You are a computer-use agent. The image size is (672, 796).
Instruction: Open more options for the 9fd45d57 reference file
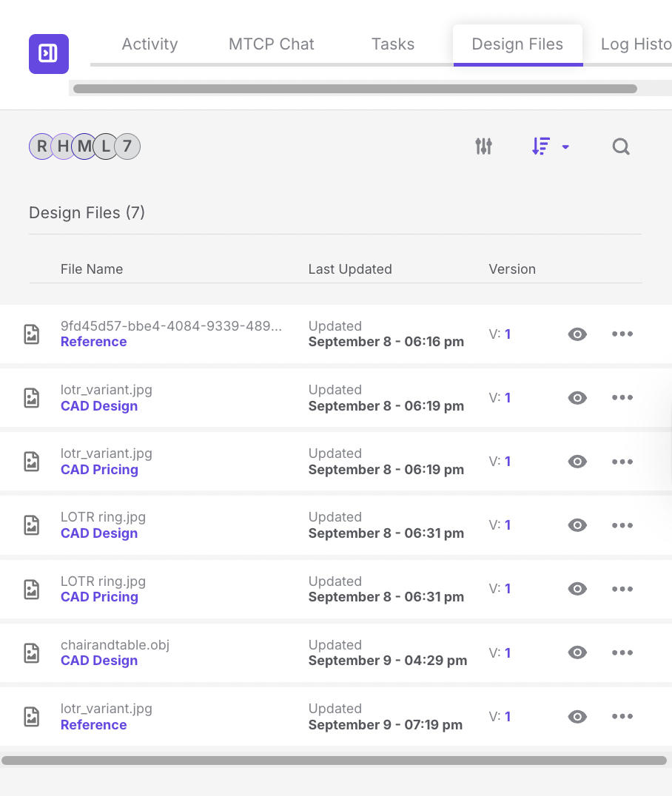[622, 334]
